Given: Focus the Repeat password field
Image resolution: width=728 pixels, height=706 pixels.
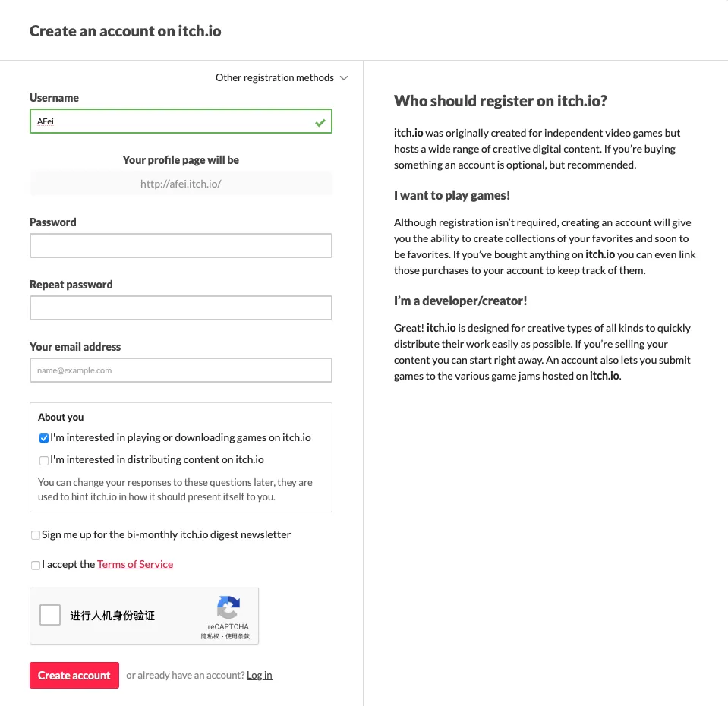Looking at the screenshot, I should 181,307.
